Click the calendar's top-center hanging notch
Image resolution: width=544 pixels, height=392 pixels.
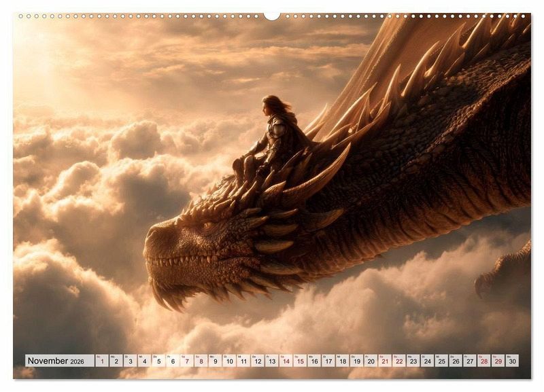(x=272, y=15)
